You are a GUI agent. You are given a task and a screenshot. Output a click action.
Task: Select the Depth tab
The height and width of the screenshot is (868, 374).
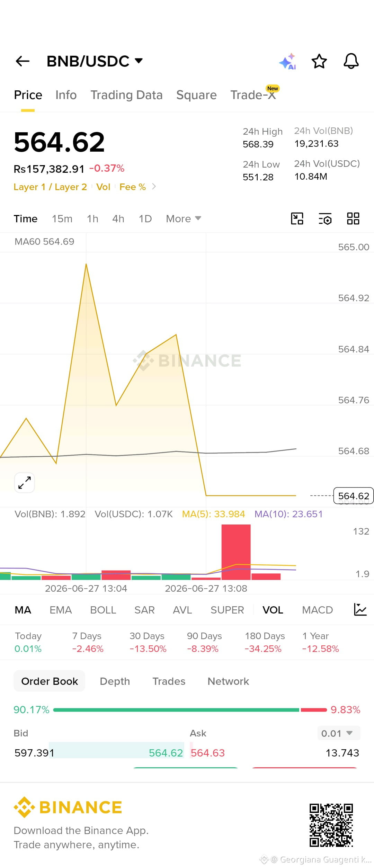tap(115, 681)
